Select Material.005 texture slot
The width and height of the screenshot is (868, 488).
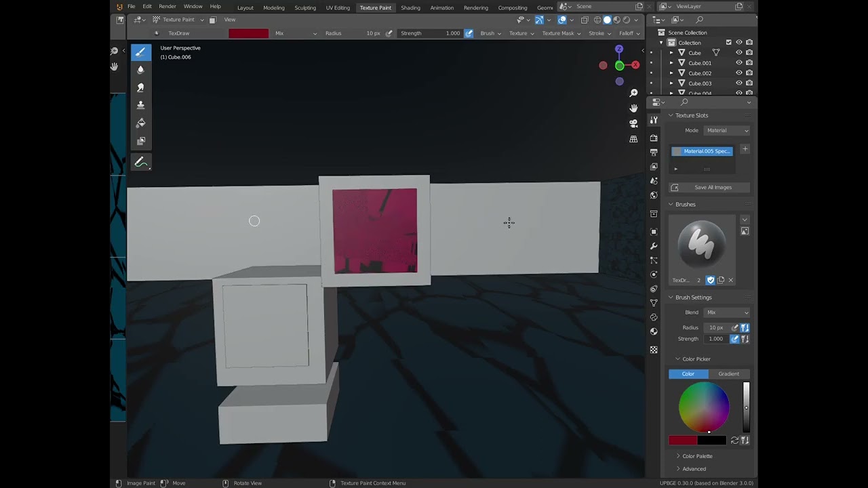[x=702, y=151]
